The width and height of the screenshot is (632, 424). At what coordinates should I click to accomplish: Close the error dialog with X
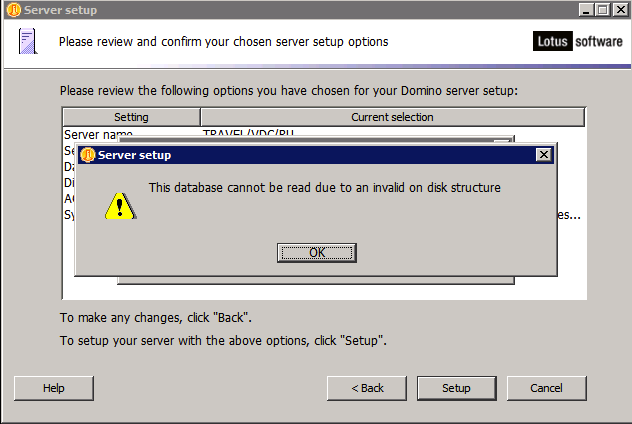coord(544,155)
